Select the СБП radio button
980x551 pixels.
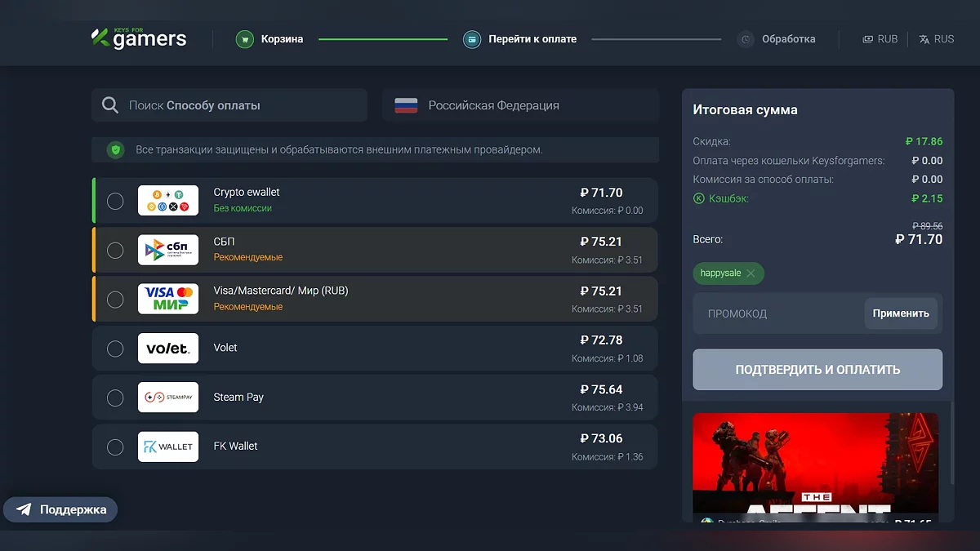click(115, 250)
